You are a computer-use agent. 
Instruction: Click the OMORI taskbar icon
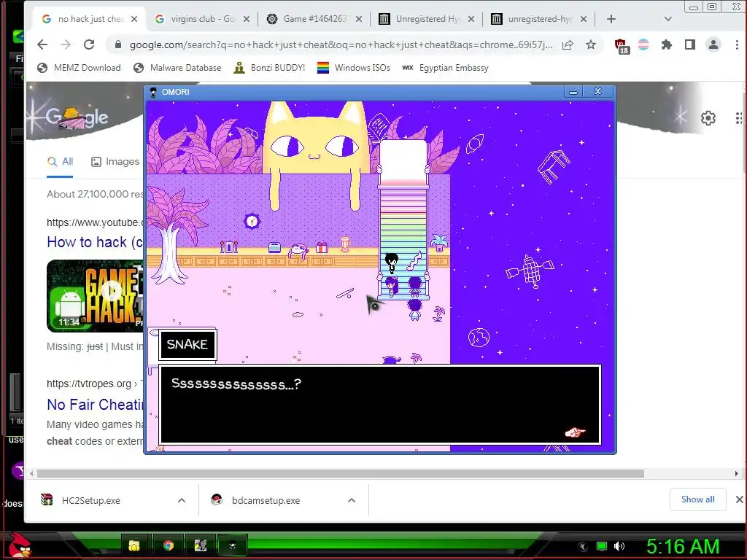point(233,545)
